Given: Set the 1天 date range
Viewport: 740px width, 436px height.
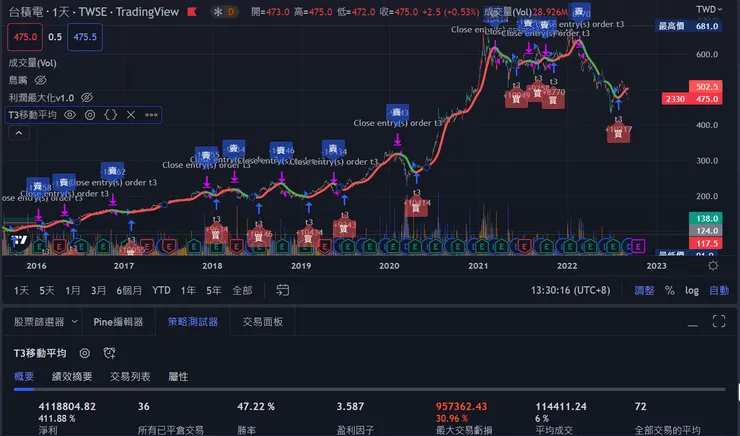Looking at the screenshot, I should tap(21, 290).
